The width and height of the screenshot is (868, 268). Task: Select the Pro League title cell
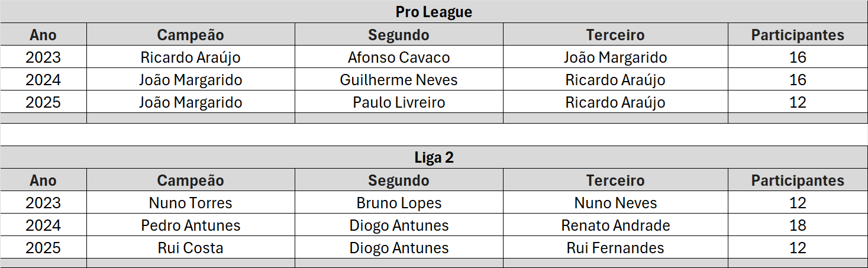(x=434, y=12)
